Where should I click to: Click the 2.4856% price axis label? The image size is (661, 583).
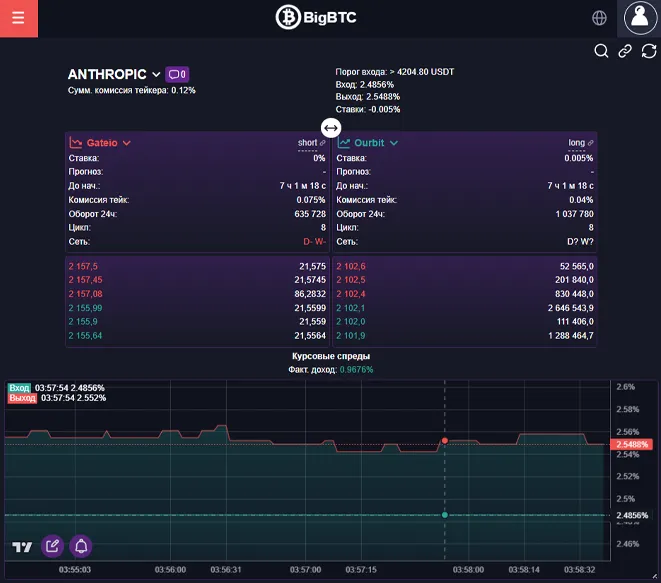pyautogui.click(x=631, y=515)
